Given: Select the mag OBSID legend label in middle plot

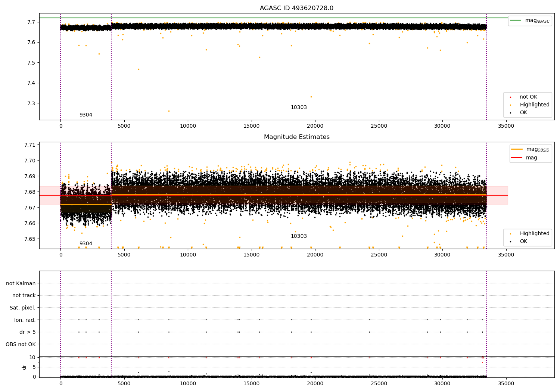Looking at the screenshot, I should (x=538, y=149).
